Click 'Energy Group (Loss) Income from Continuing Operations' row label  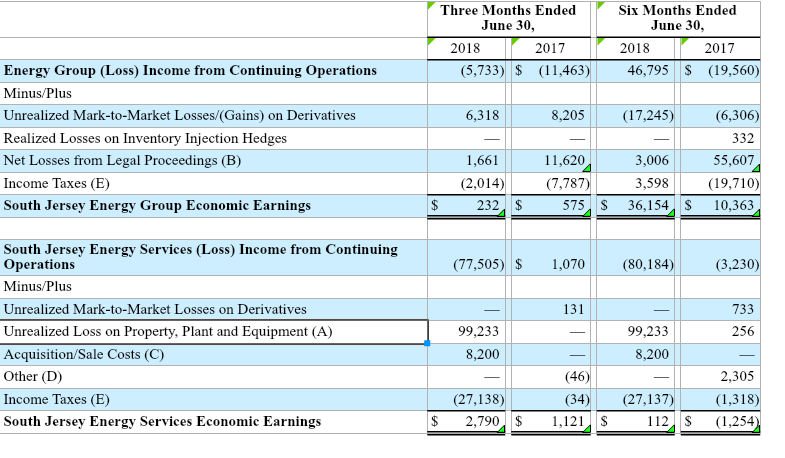[190, 71]
